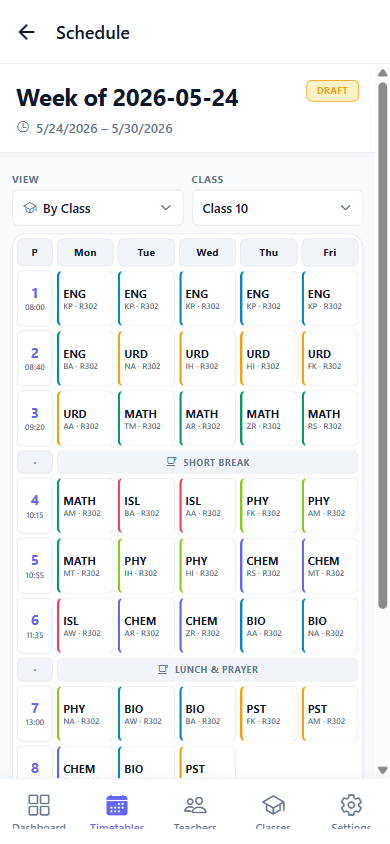The width and height of the screenshot is (390, 844).
Task: Click the scrollbar down arrow
Action: (x=382, y=770)
